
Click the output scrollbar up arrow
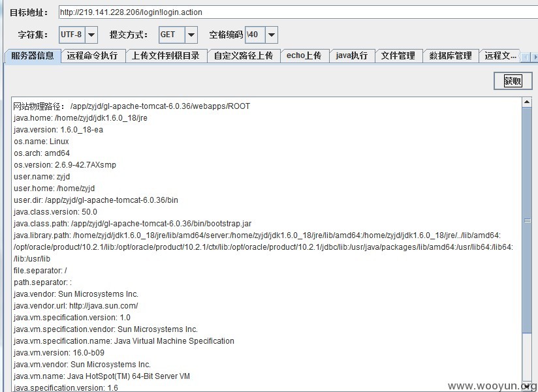click(x=527, y=102)
